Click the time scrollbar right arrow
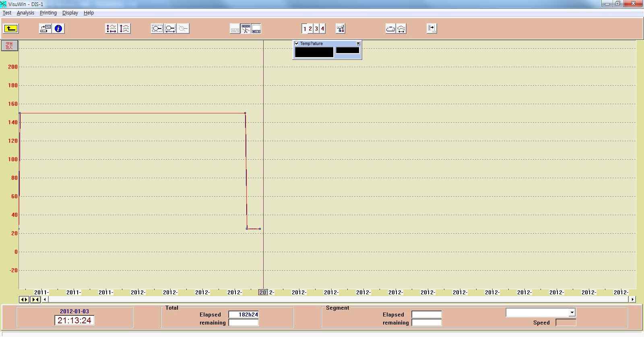The image size is (644, 337). click(x=632, y=299)
